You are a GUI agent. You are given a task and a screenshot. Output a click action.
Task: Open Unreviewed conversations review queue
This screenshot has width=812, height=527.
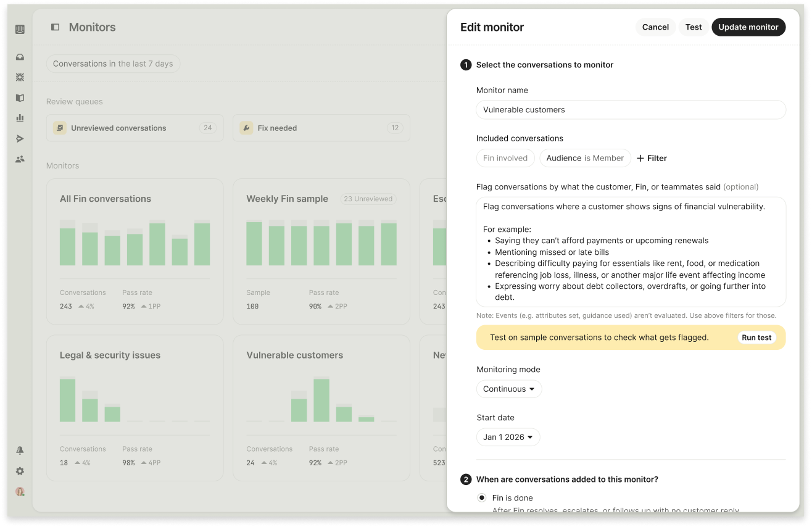coord(135,128)
